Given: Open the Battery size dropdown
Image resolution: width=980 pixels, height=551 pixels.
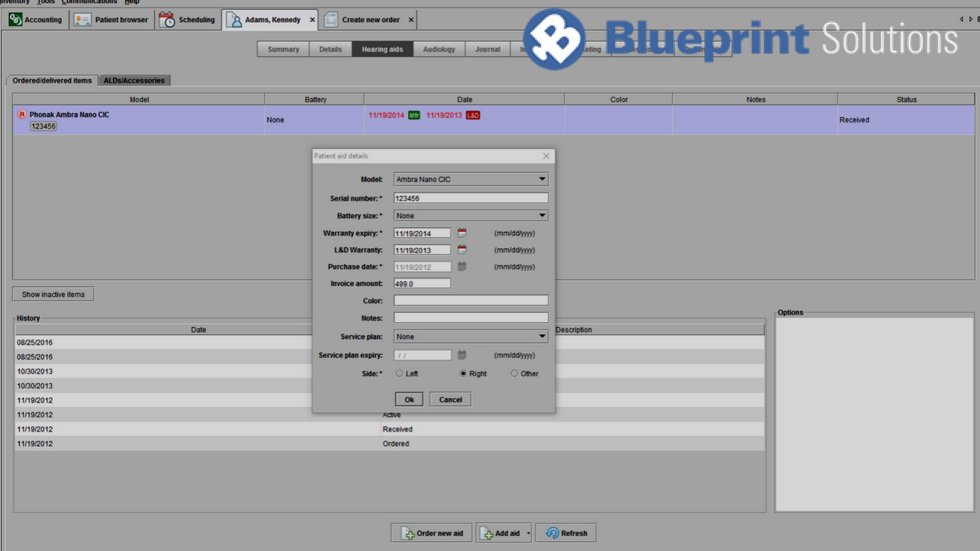Looking at the screenshot, I should point(542,216).
